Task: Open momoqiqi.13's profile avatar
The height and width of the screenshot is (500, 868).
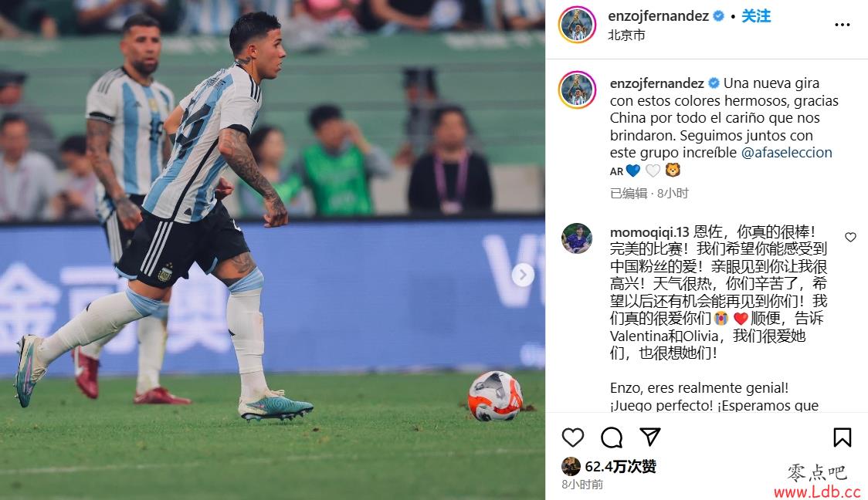Action: [x=577, y=238]
